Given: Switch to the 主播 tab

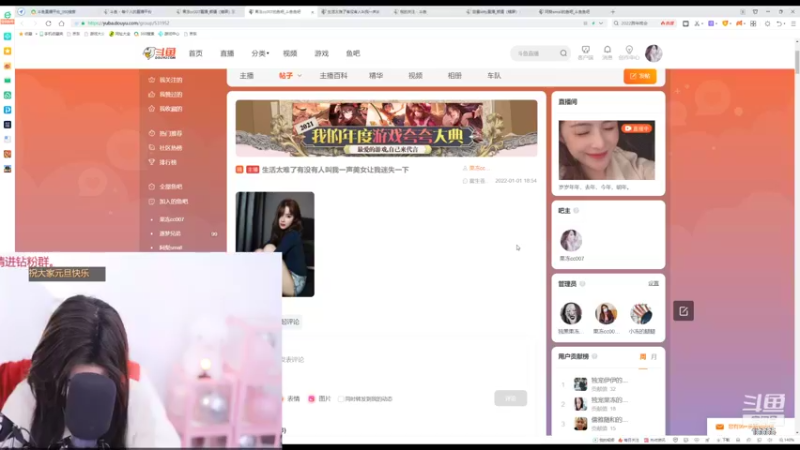Looking at the screenshot, I should click(x=247, y=76).
